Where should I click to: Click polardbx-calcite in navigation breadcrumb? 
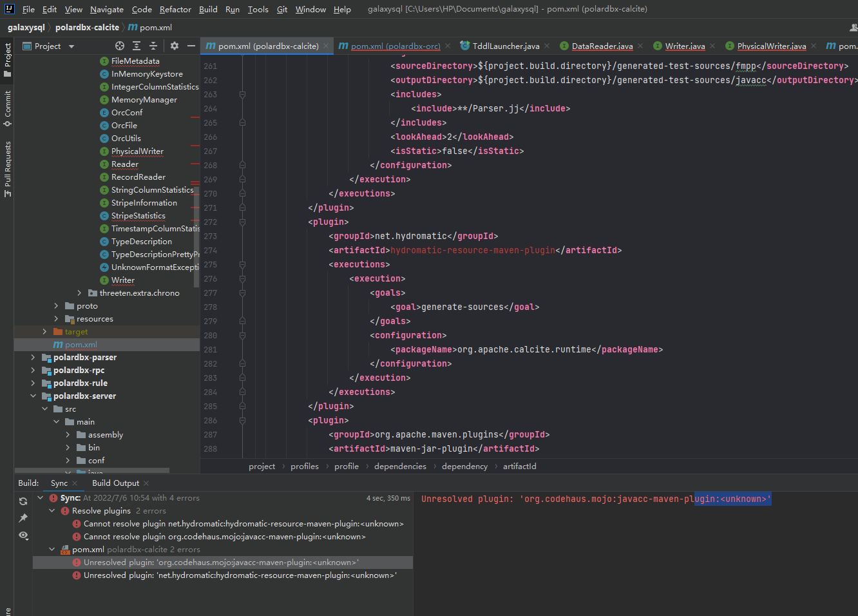point(87,27)
